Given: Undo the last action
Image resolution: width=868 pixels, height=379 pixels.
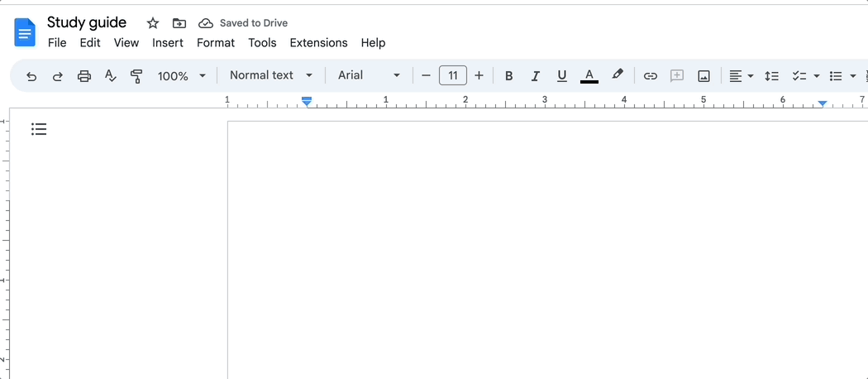Looking at the screenshot, I should click(31, 76).
